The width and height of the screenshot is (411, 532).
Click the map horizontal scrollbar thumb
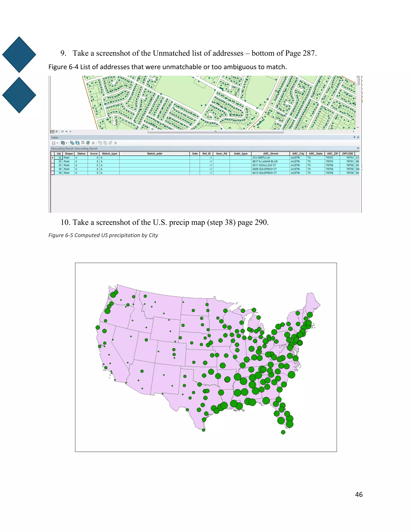coord(216,131)
